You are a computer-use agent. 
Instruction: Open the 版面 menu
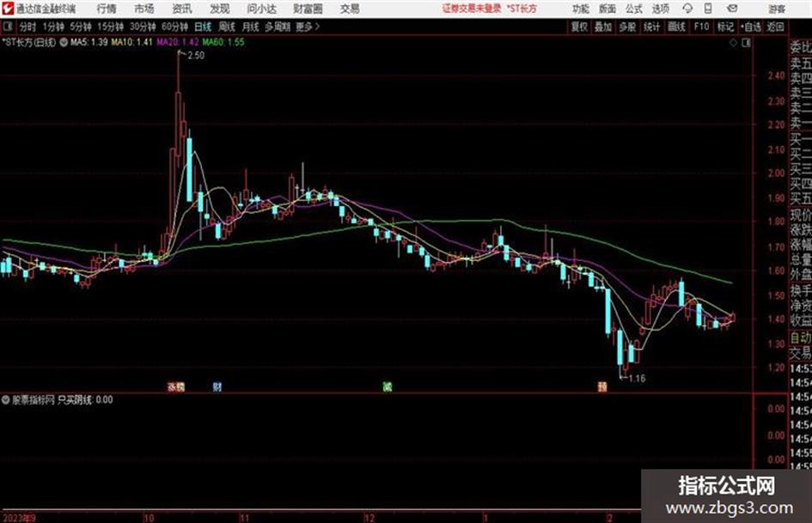607,9
